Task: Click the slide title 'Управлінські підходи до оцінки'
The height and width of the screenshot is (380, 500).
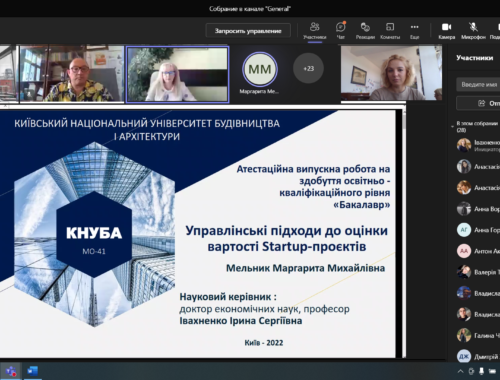Action: click(x=287, y=231)
